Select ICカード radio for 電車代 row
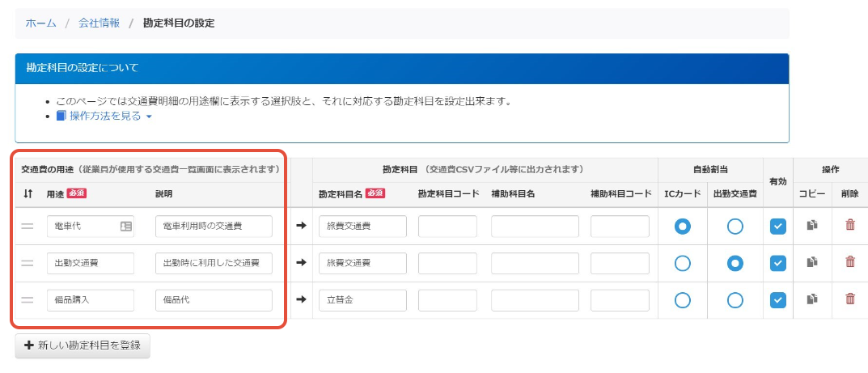Viewport: 868px width, 373px height. click(x=683, y=226)
